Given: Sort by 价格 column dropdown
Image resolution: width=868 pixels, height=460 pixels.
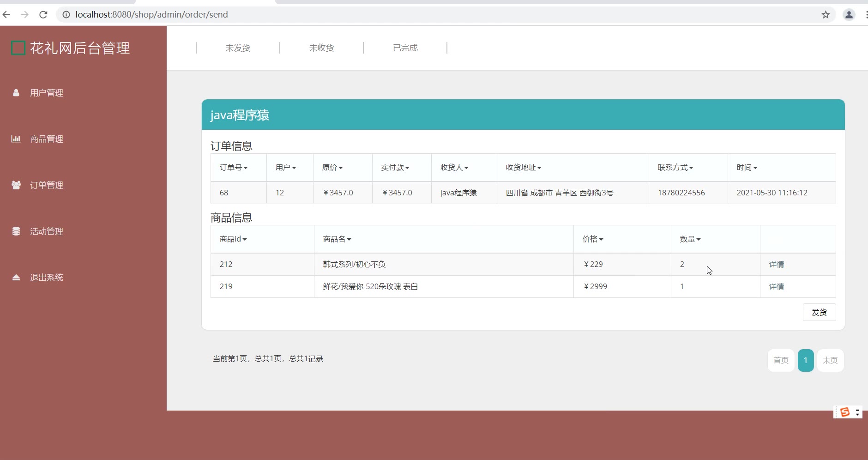Looking at the screenshot, I should pos(593,239).
